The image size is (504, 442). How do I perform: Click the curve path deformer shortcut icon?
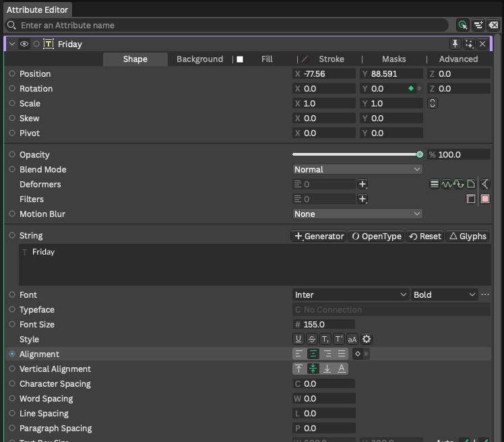459,184
